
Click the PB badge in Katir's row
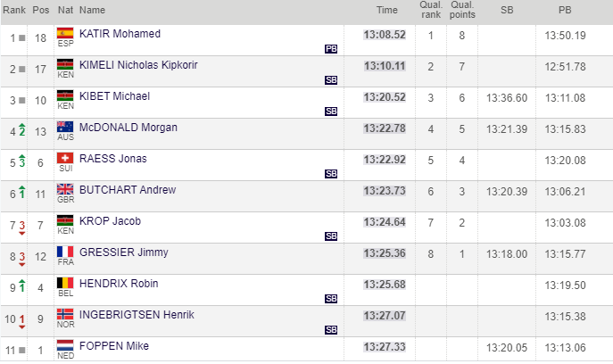point(331,49)
